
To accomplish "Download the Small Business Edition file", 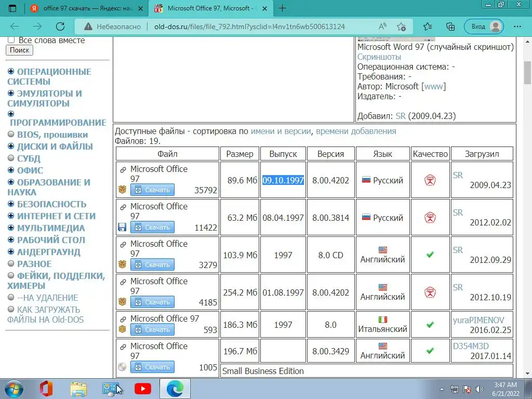I will pos(152,367).
